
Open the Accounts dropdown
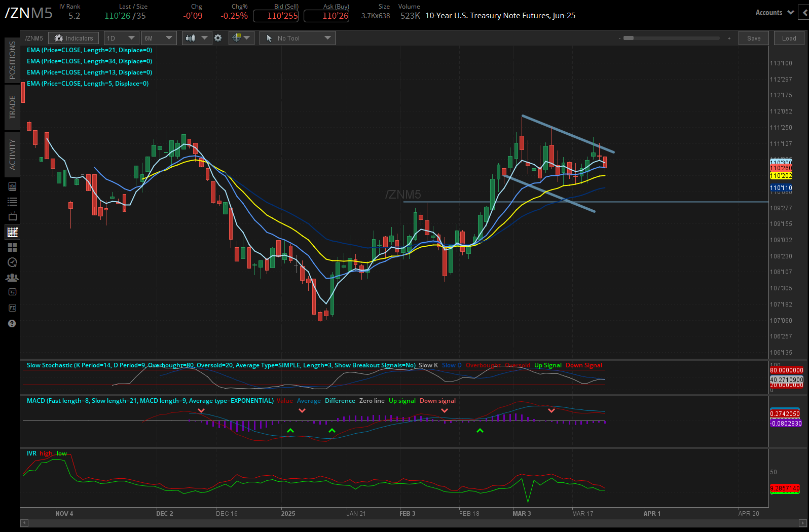pos(775,13)
